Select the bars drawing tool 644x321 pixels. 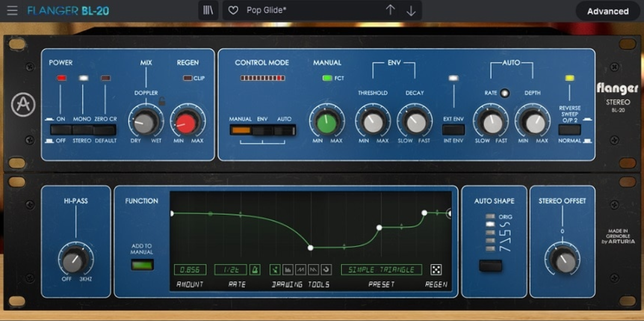click(x=288, y=270)
